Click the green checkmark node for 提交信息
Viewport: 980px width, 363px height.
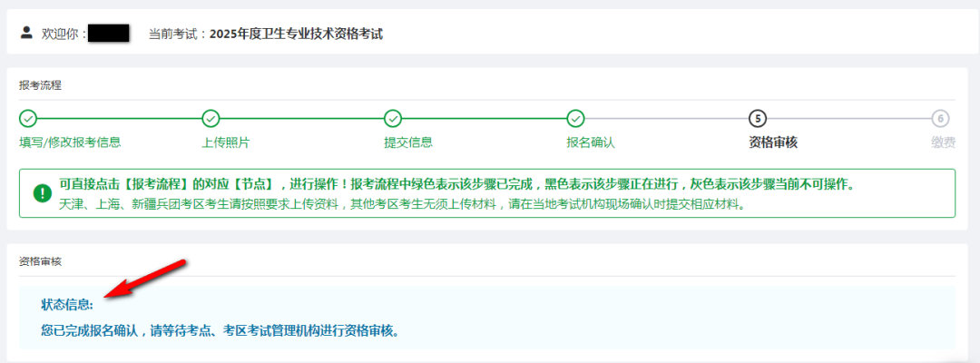393,117
